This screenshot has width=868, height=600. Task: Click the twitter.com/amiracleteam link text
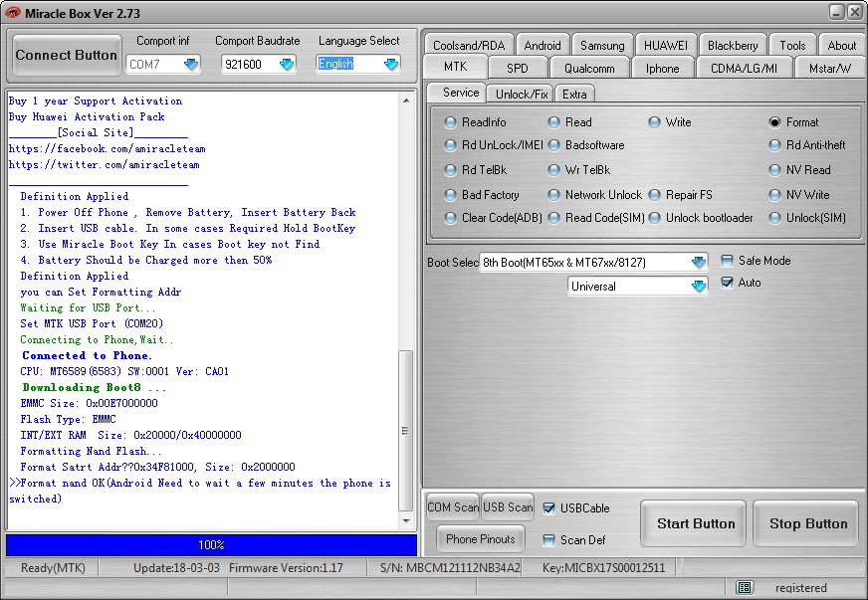coord(105,165)
